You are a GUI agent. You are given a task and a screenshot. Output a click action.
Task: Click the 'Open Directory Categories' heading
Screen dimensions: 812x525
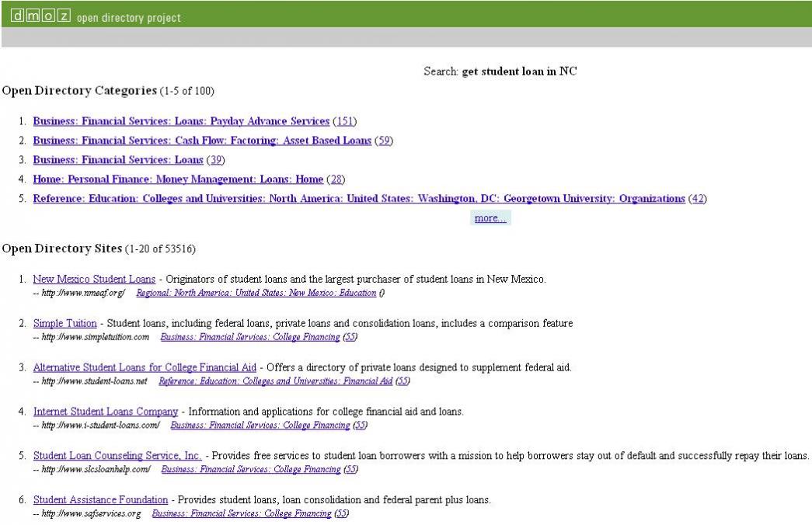(79, 91)
